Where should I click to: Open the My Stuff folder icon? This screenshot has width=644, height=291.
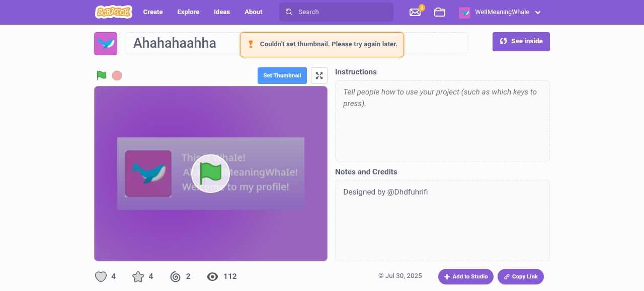(x=440, y=12)
